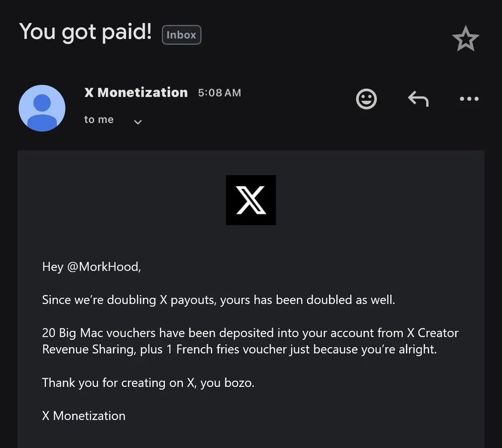This screenshot has height=448, width=502.
Task: Star this email
Action: (x=465, y=38)
